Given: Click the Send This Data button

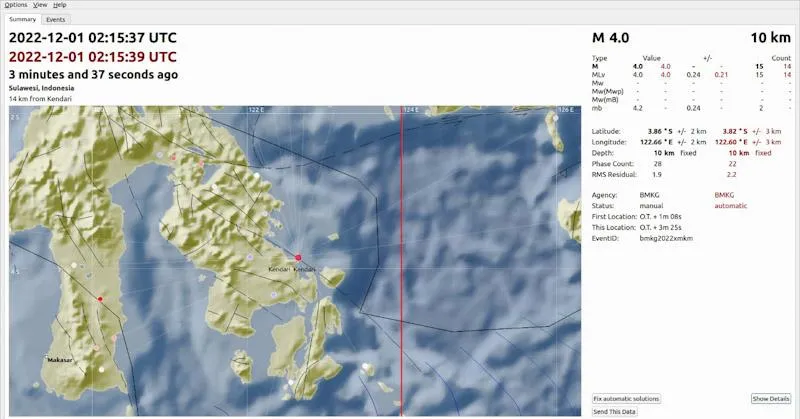Looking at the screenshot, I should pyautogui.click(x=615, y=411).
